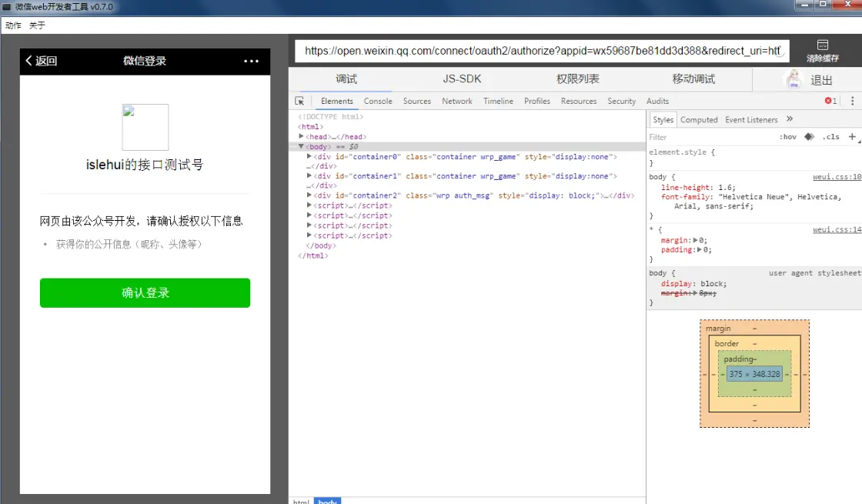Click the back arrow 返回 in phone header
The image size is (862, 504).
pyautogui.click(x=42, y=61)
